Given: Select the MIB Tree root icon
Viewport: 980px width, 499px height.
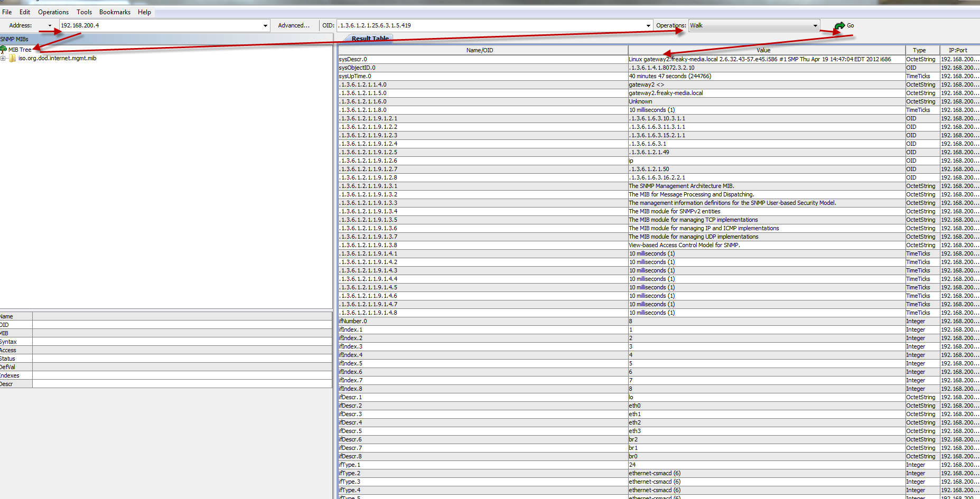Looking at the screenshot, I should 4,50.
